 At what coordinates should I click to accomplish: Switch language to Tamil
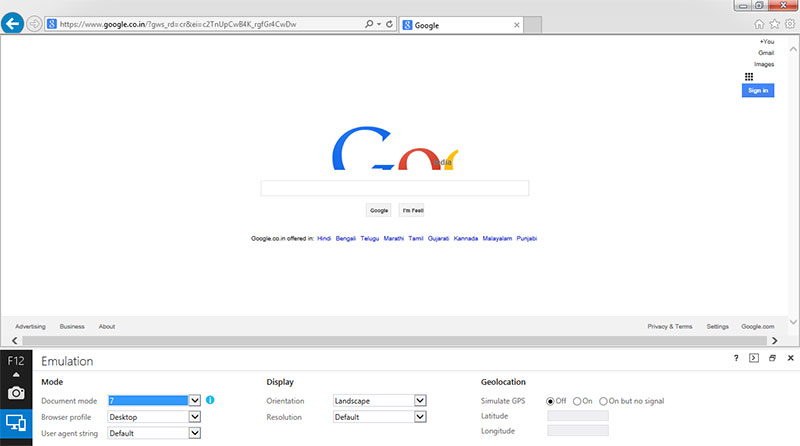pyautogui.click(x=416, y=238)
